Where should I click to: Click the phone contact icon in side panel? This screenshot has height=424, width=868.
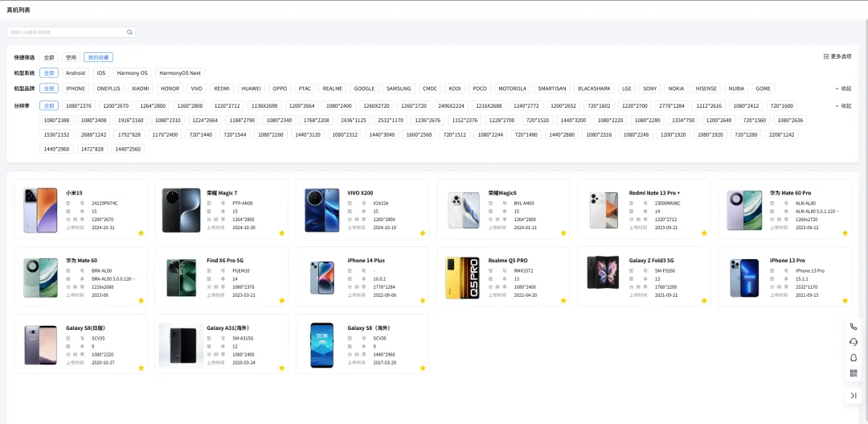(x=854, y=327)
